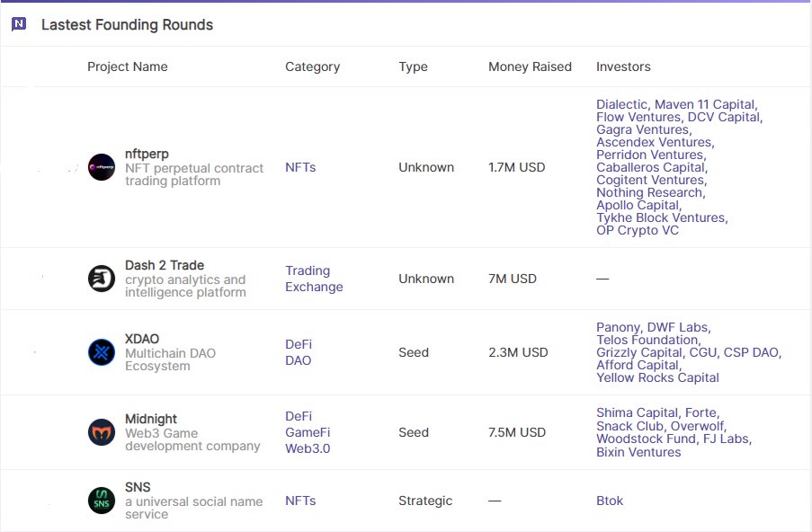
Task: Click the Type column header
Action: [x=414, y=66]
